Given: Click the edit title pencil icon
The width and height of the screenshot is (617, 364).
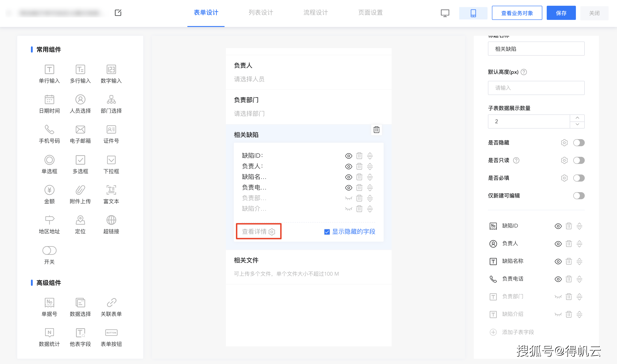Looking at the screenshot, I should (118, 13).
